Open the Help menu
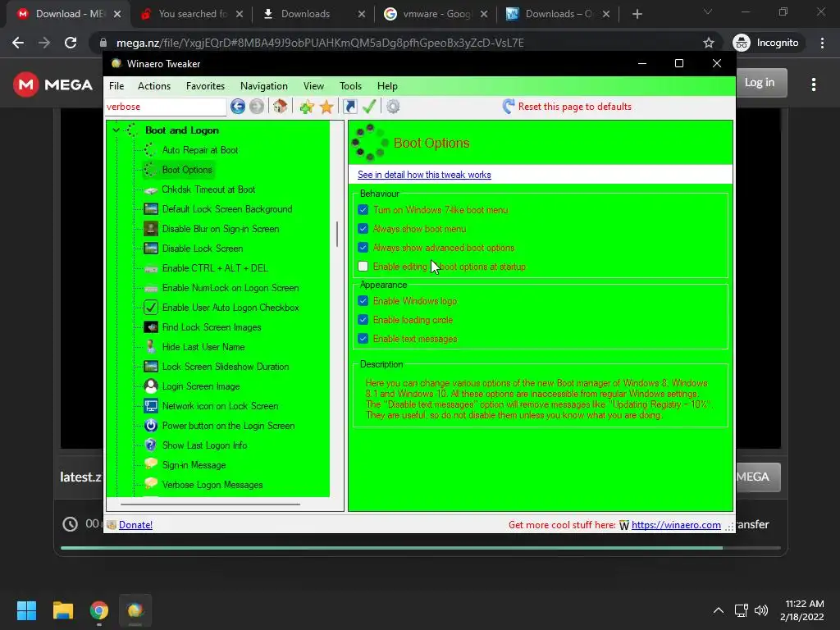This screenshot has height=630, width=840. point(387,85)
